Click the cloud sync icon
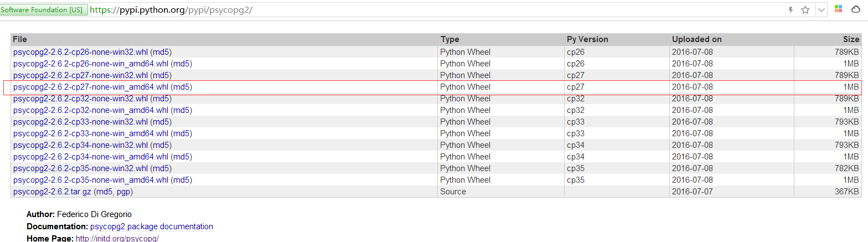 (855, 10)
